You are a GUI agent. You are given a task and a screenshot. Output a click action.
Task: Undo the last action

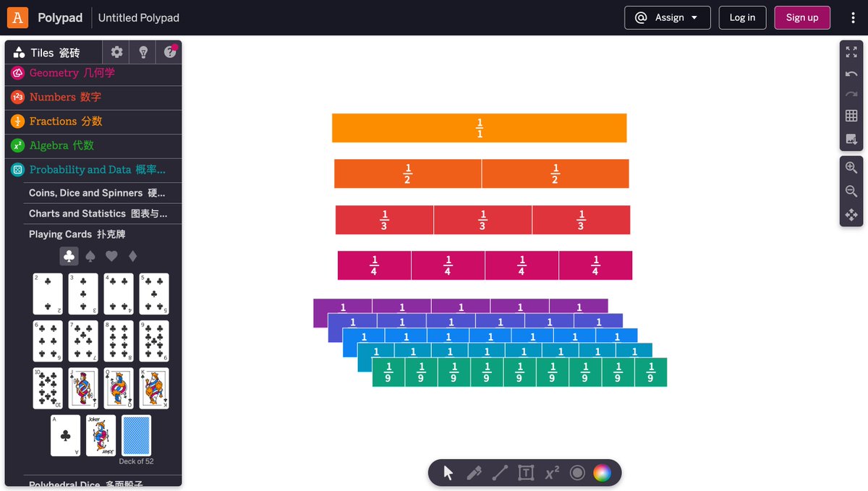click(851, 74)
